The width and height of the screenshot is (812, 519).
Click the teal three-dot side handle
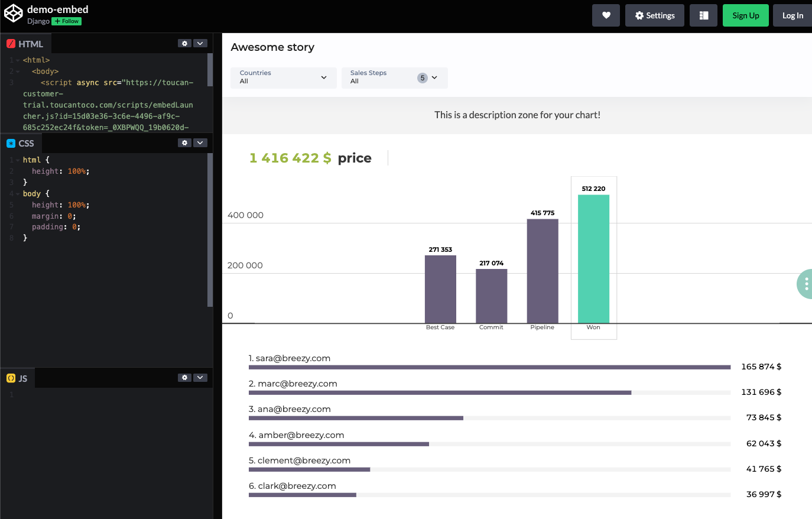tap(805, 284)
